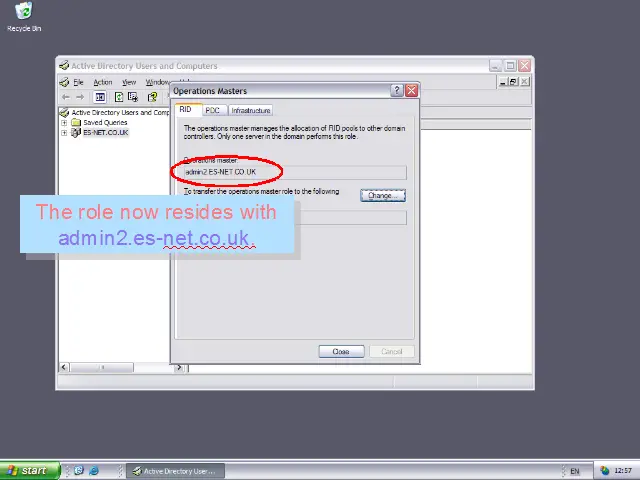This screenshot has height=480, width=640.
Task: Click the Forward arrow in the toolbar
Action: point(80,97)
